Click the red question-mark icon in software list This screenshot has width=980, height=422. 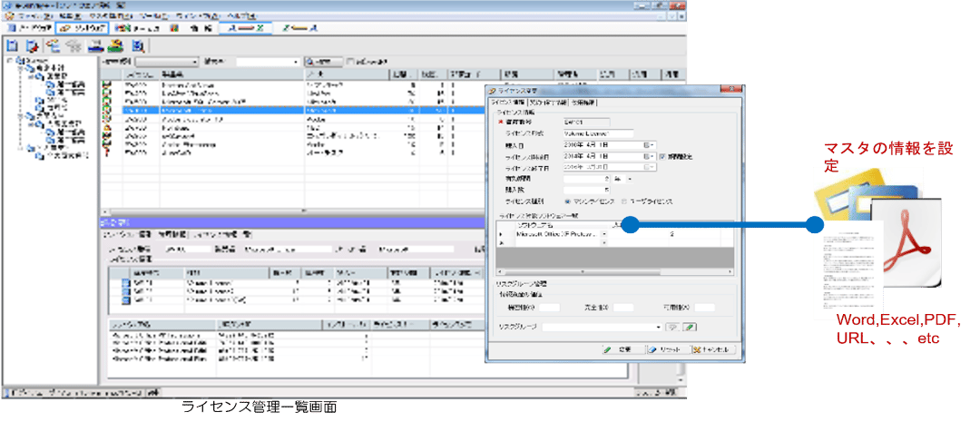pos(106,152)
